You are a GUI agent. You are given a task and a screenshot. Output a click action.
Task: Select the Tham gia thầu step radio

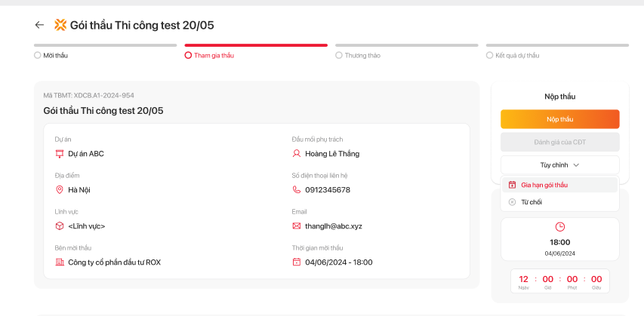188,55
